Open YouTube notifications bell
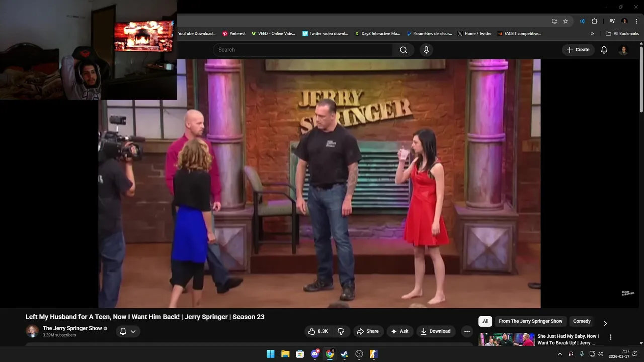Screen dimensions: 644x362 tap(604, 50)
